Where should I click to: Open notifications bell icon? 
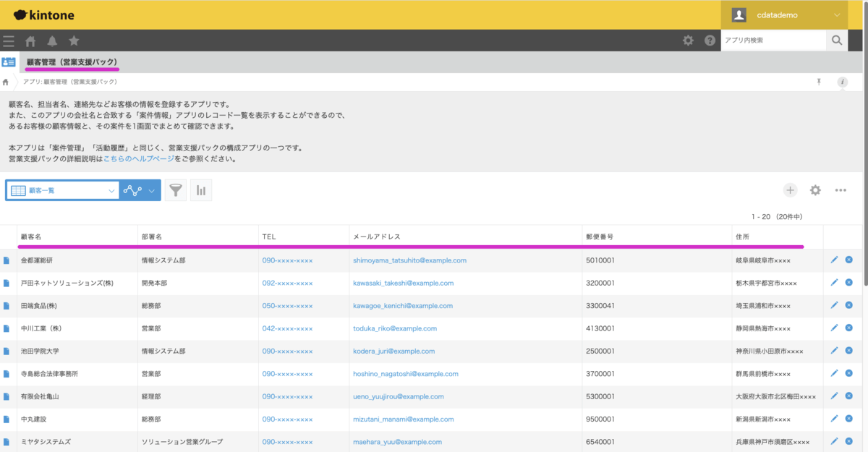click(x=52, y=40)
